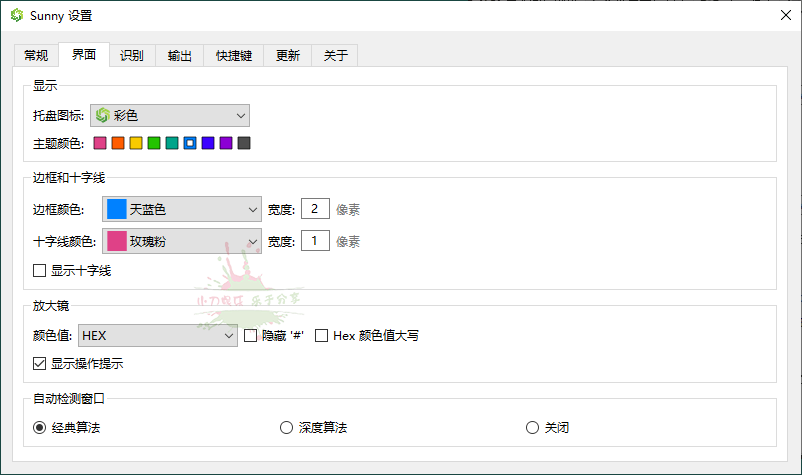Select the 深度算法 radio button
The image size is (802, 475).
pyautogui.click(x=287, y=428)
